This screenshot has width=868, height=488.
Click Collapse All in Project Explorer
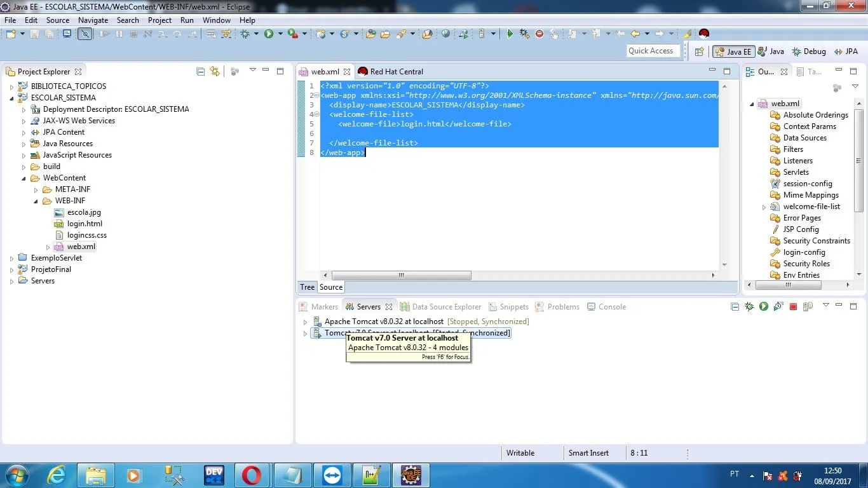click(201, 71)
